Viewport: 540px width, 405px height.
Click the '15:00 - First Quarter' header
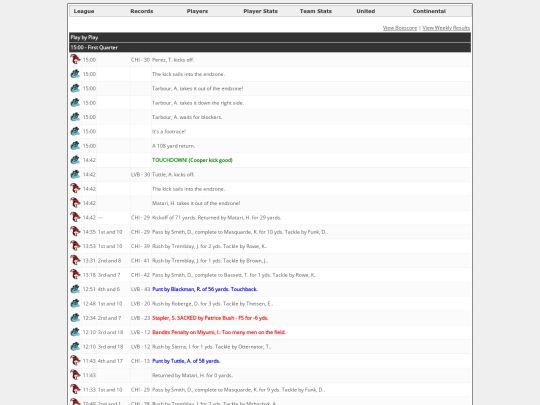click(x=270, y=48)
